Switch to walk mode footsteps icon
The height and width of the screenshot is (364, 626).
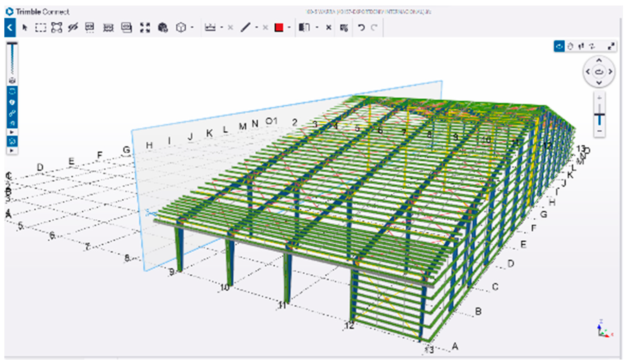581,46
